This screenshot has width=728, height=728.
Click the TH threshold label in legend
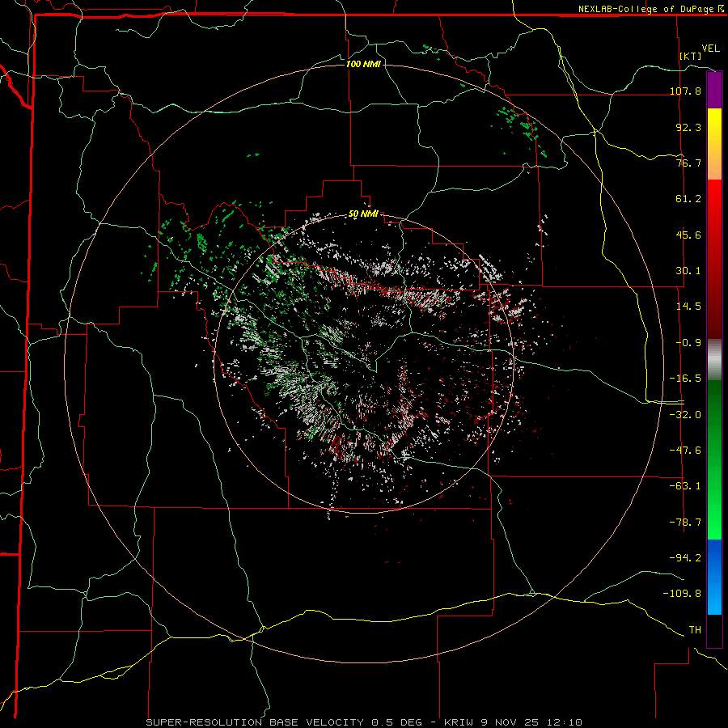[695, 630]
